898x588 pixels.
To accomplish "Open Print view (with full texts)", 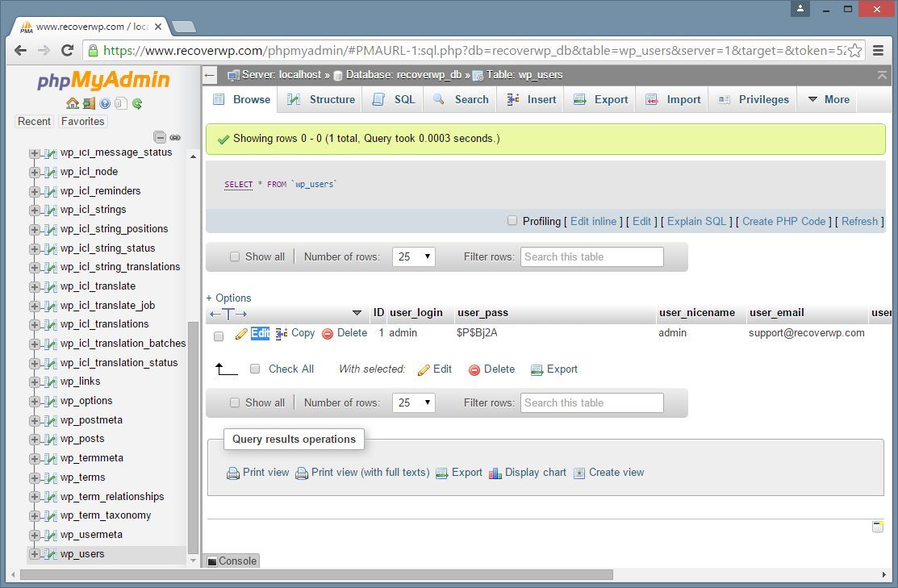I will [362, 473].
